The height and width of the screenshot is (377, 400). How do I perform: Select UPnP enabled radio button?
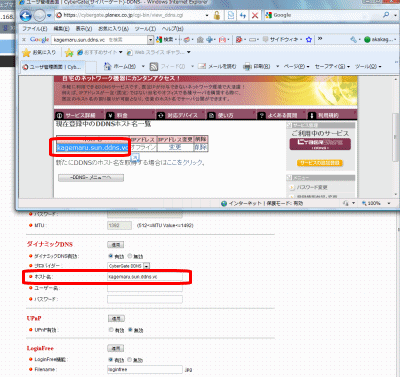point(111,330)
